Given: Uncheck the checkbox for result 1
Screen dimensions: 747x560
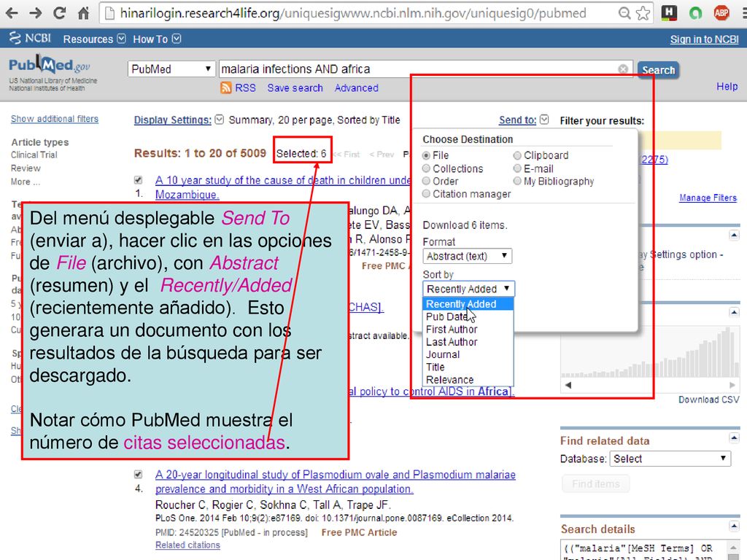Looking at the screenshot, I should coord(138,180).
